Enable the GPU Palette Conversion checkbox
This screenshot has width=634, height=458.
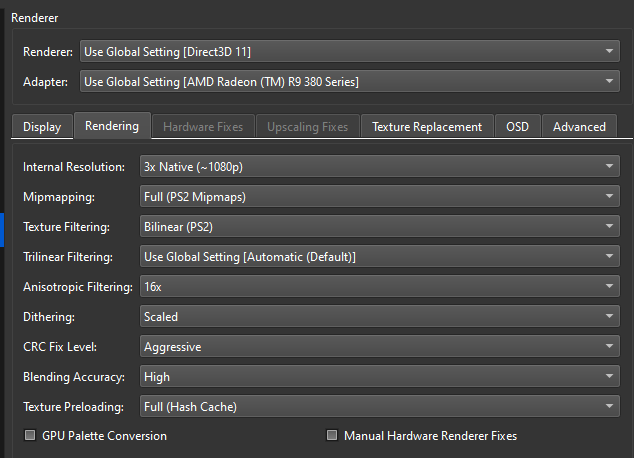tap(30, 436)
